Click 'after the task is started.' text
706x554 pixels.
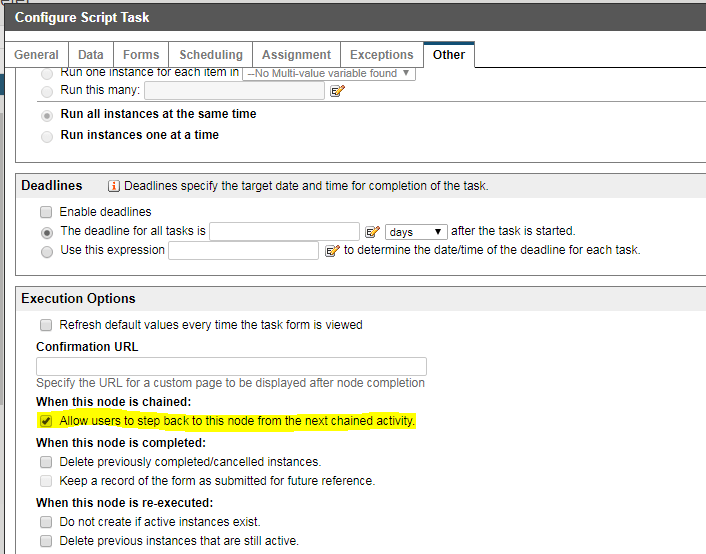[x=513, y=231]
